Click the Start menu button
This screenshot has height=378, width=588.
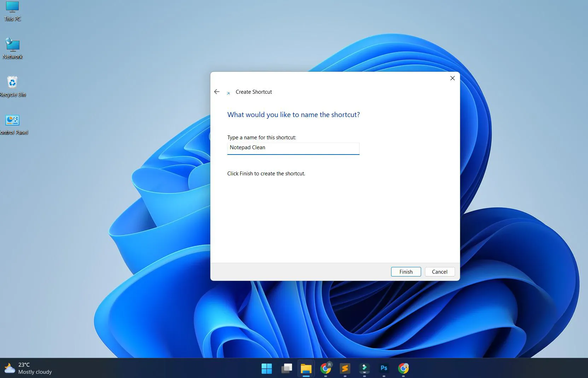(x=266, y=368)
